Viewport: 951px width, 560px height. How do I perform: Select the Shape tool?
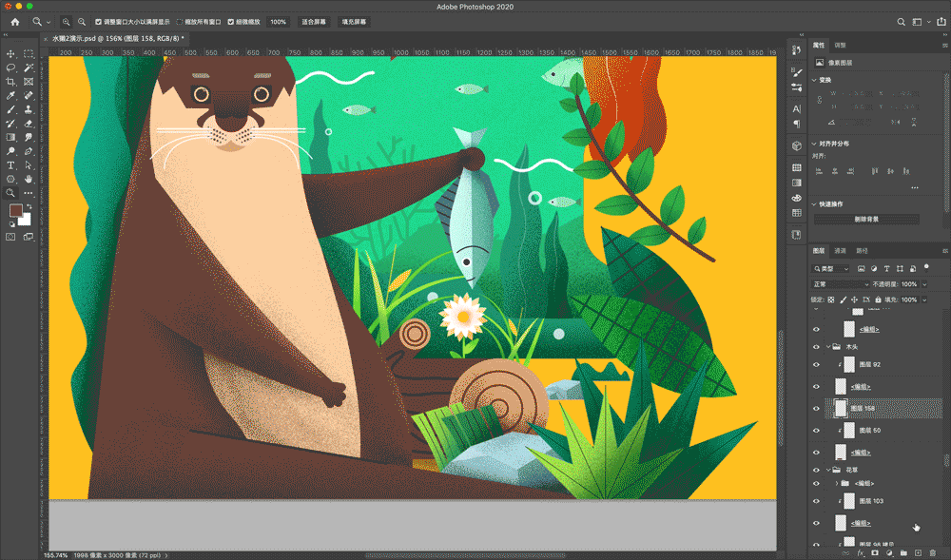tap(10, 180)
